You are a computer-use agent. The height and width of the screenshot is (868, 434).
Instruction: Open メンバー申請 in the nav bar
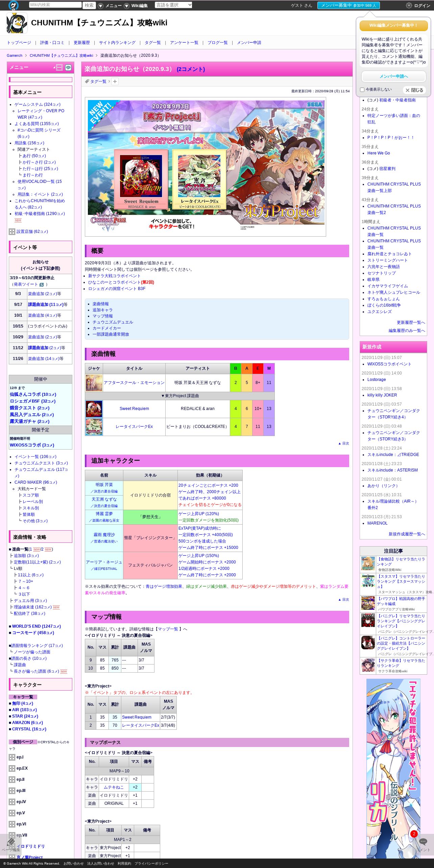click(x=249, y=43)
